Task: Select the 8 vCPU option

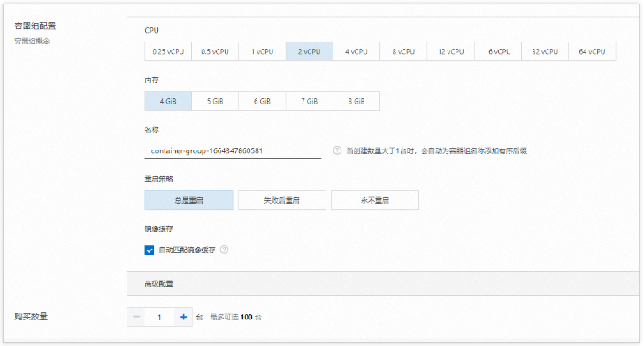Action: 403,52
